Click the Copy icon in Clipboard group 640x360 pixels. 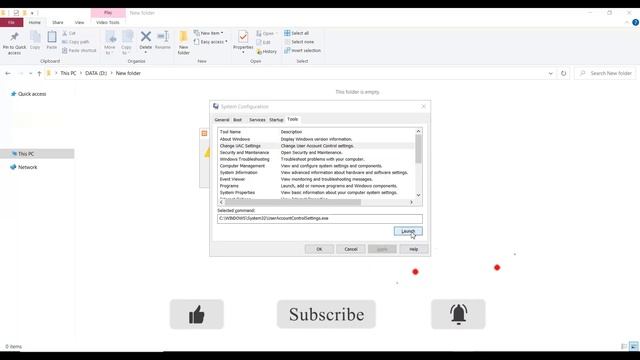(36, 37)
